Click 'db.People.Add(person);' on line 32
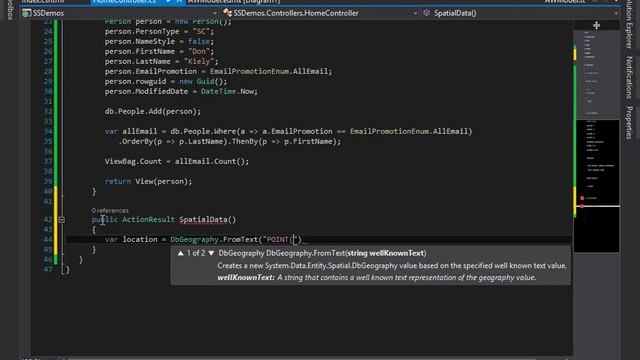Image resolution: width=640 pixels, height=360 pixels. point(153,111)
